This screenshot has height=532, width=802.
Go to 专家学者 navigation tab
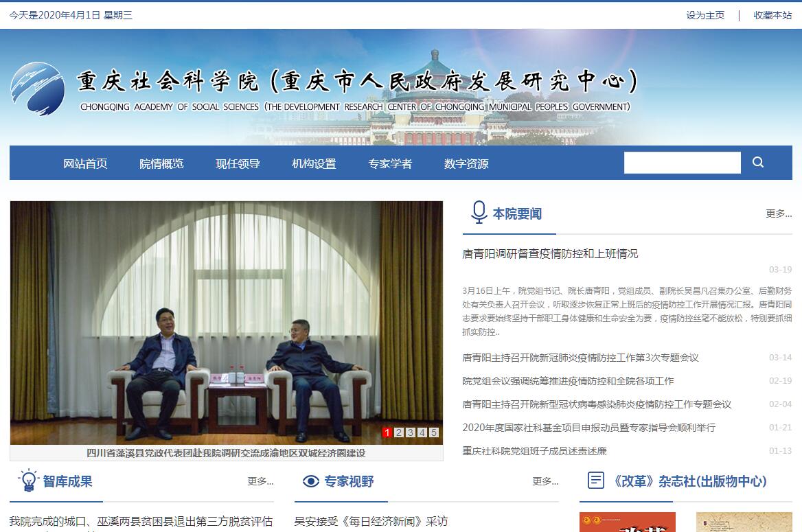coord(390,163)
